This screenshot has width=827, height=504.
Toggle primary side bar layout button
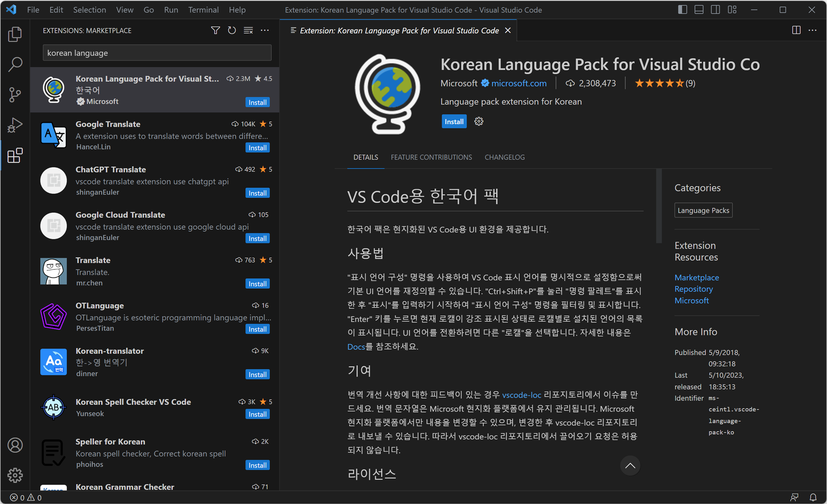pyautogui.click(x=682, y=10)
